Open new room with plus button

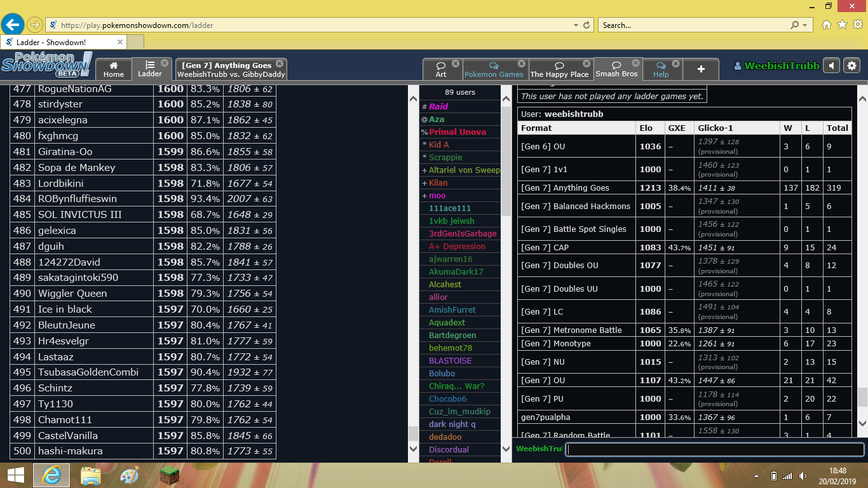click(x=701, y=69)
